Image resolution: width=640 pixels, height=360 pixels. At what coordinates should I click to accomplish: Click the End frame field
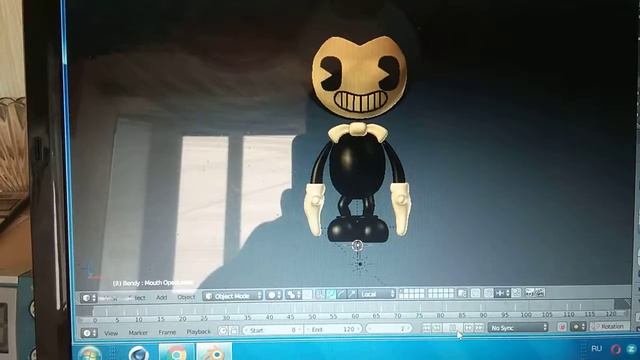[x=333, y=329]
